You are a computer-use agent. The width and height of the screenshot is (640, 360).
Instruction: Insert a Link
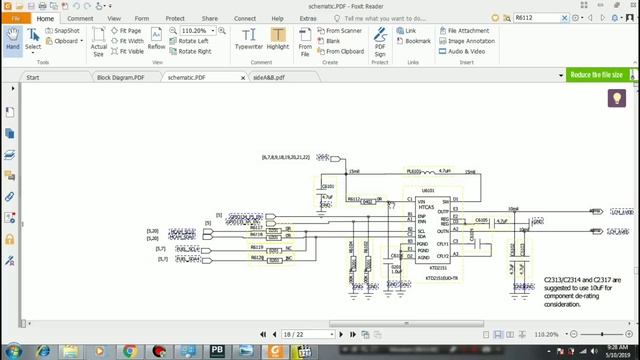(x=406, y=31)
